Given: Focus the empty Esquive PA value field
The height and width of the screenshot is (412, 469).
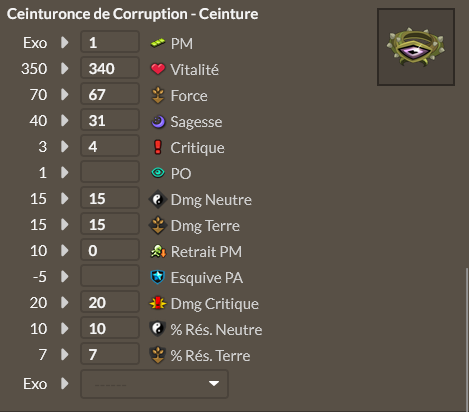Looking at the screenshot, I should [110, 277].
